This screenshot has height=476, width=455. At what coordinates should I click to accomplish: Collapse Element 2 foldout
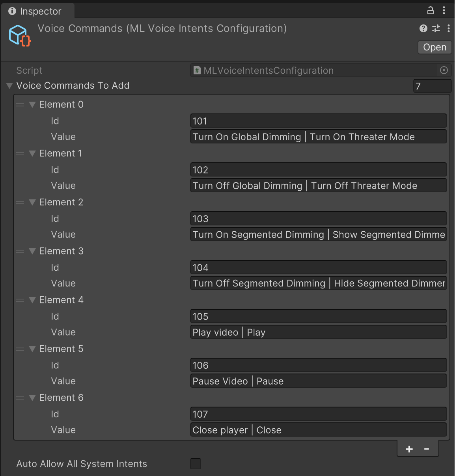point(33,203)
